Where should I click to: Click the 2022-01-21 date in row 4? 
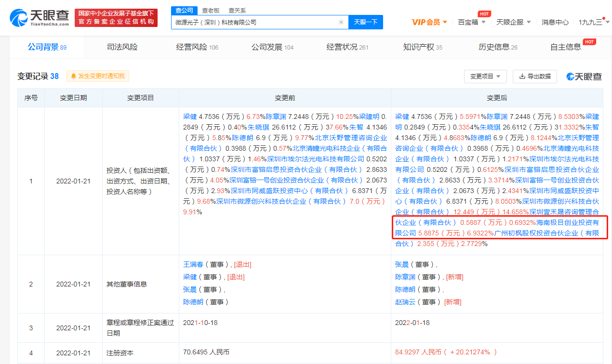click(73, 353)
